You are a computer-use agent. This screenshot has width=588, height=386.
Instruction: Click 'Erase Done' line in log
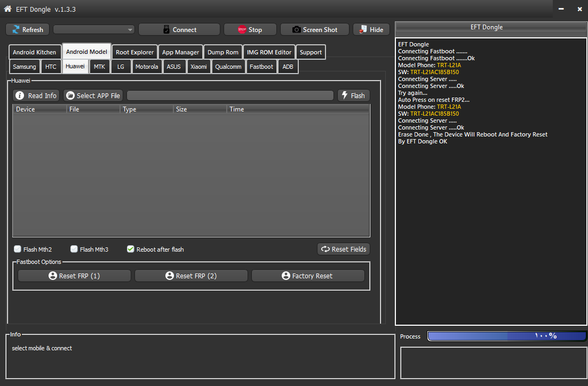click(x=473, y=134)
